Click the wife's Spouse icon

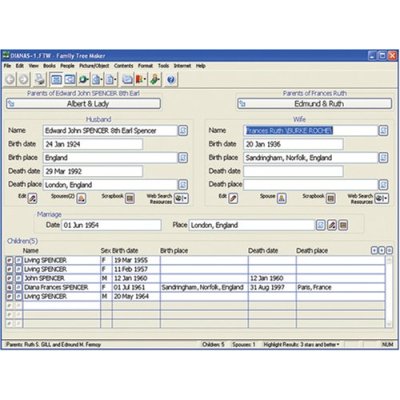point(282,198)
